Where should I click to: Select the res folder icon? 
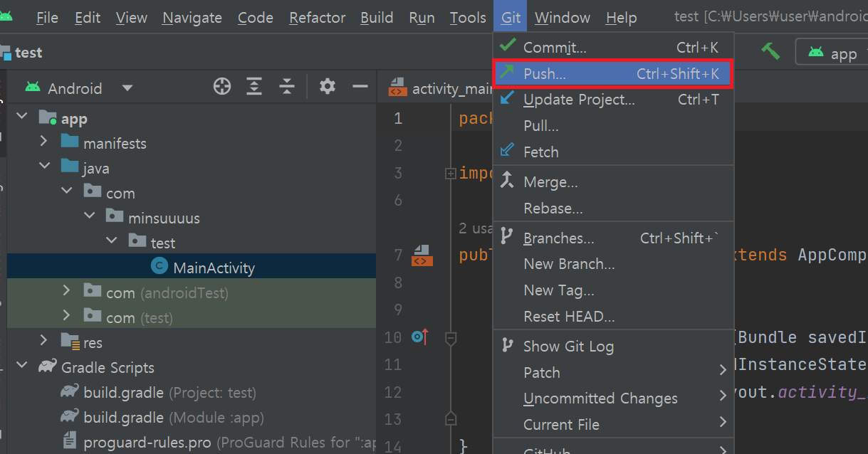pyautogui.click(x=70, y=342)
